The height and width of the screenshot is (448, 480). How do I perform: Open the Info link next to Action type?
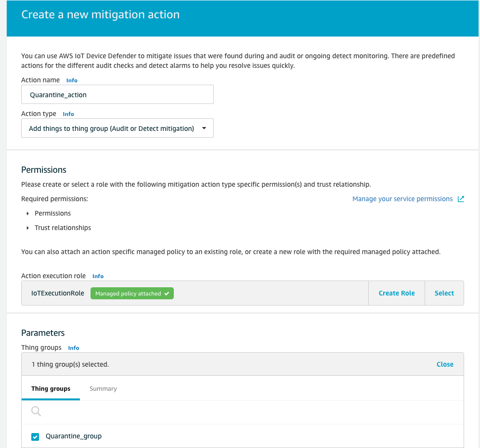[x=68, y=114]
